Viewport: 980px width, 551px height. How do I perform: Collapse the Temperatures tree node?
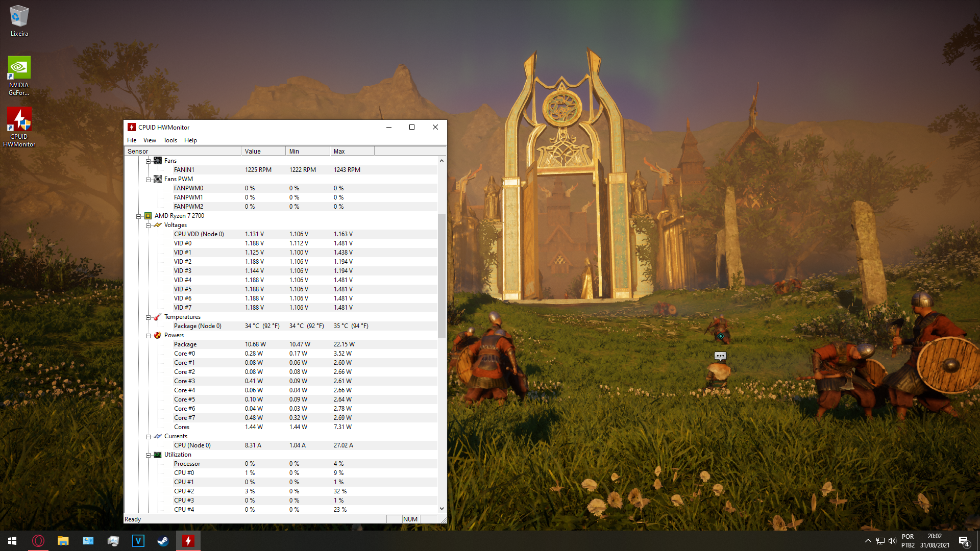click(x=148, y=317)
